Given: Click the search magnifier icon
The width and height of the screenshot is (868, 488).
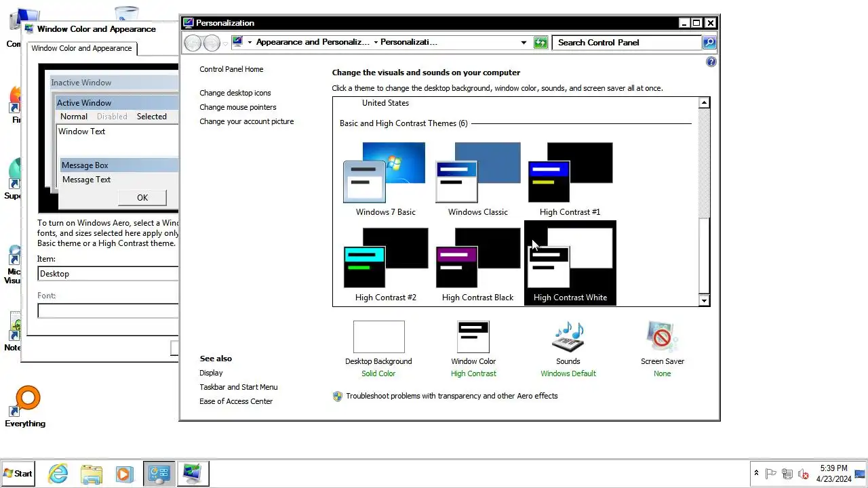Looking at the screenshot, I should click(709, 43).
